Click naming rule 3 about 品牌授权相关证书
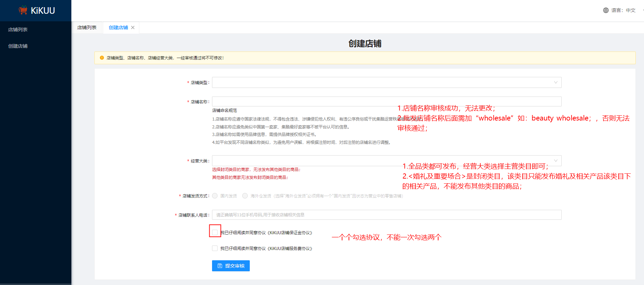 (265, 135)
